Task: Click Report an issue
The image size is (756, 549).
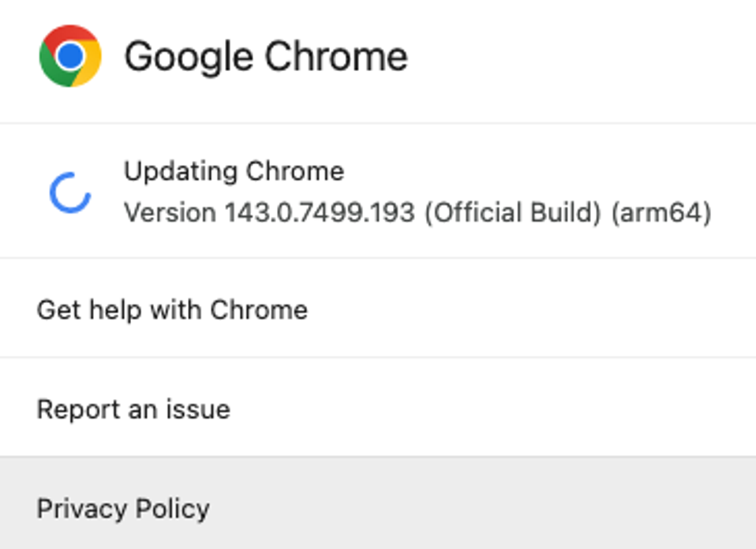Action: click(x=133, y=409)
